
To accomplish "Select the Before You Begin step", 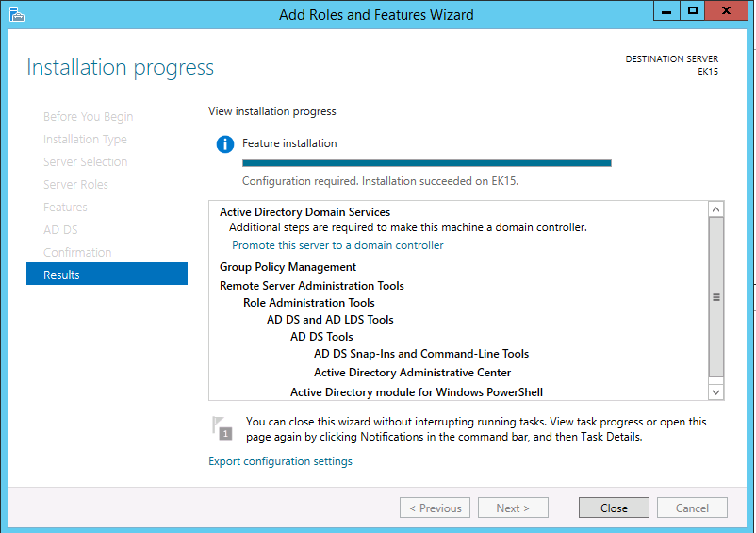I will tap(88, 117).
